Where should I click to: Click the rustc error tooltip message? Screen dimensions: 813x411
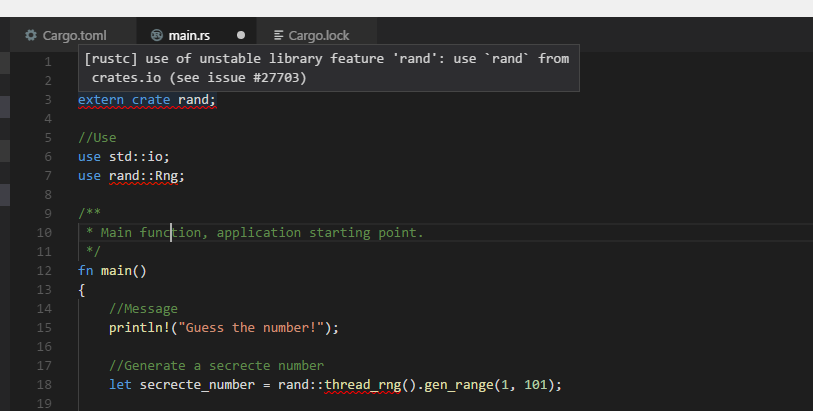(x=328, y=68)
